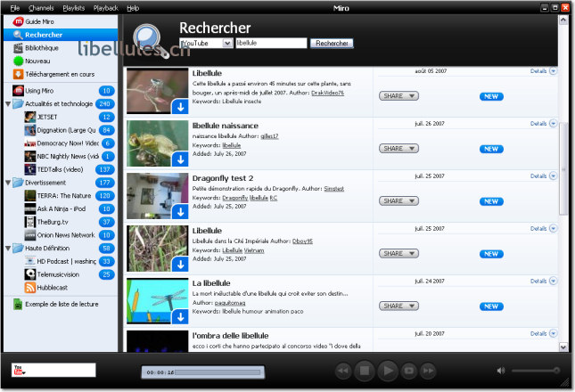Screen dimensions: 575x392
Task: Adjust the volume slider
Action: point(536,371)
